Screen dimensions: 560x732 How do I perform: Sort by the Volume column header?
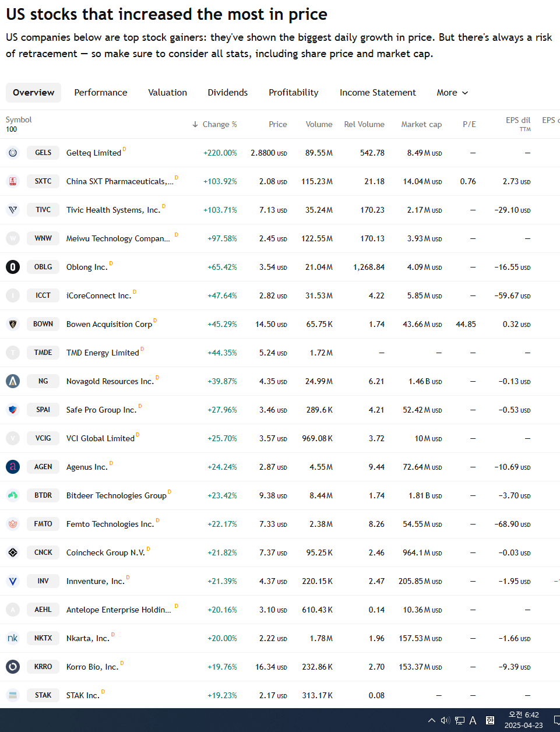319,124
